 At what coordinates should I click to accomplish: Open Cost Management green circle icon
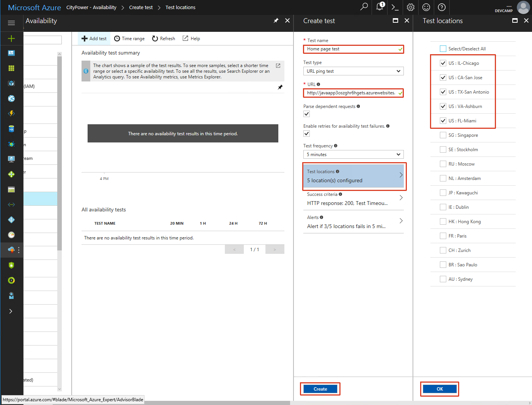coord(11,280)
